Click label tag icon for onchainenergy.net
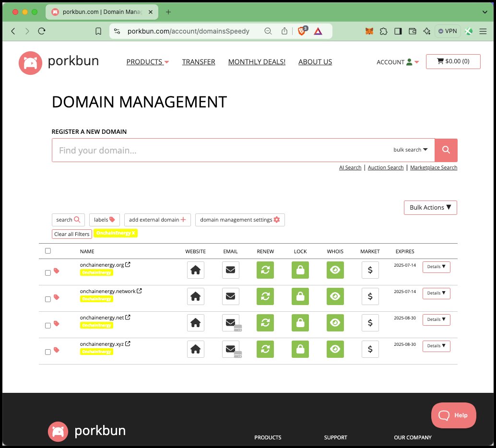Viewport: 496px width, 448px height. [x=57, y=323]
